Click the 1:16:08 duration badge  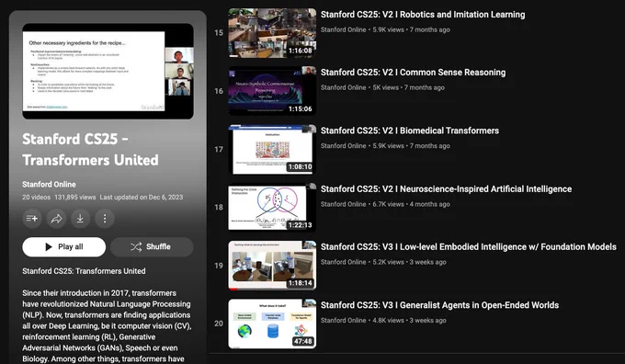coord(301,51)
